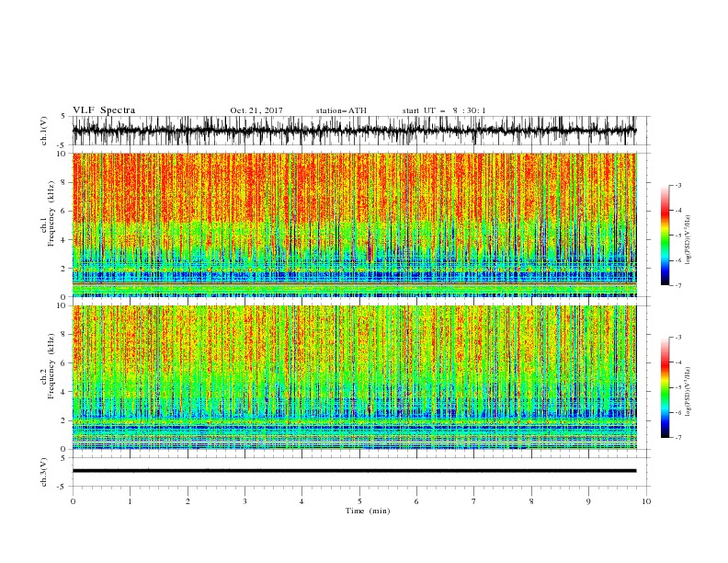Click the "Time (min)" axis label
The width and height of the screenshot is (728, 563).
click(x=368, y=511)
